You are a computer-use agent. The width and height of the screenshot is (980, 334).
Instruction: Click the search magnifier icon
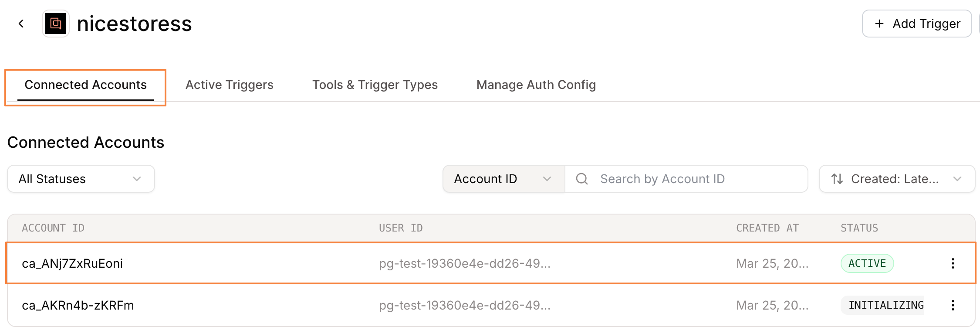point(582,179)
